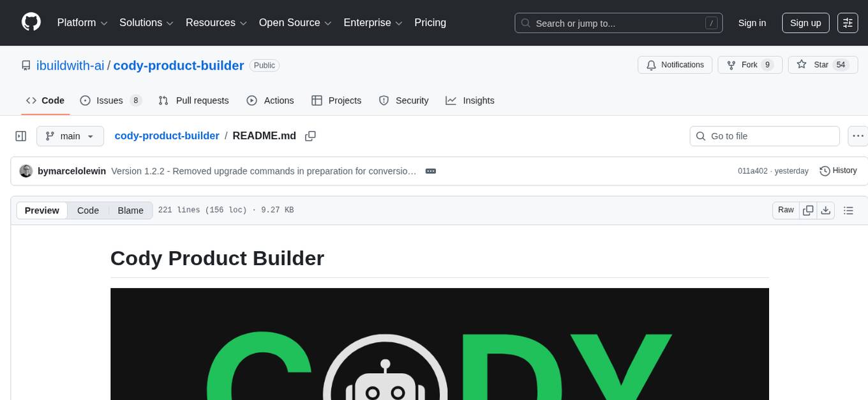The height and width of the screenshot is (400, 868).
Task: Click the Go to file search field
Action: pos(764,135)
